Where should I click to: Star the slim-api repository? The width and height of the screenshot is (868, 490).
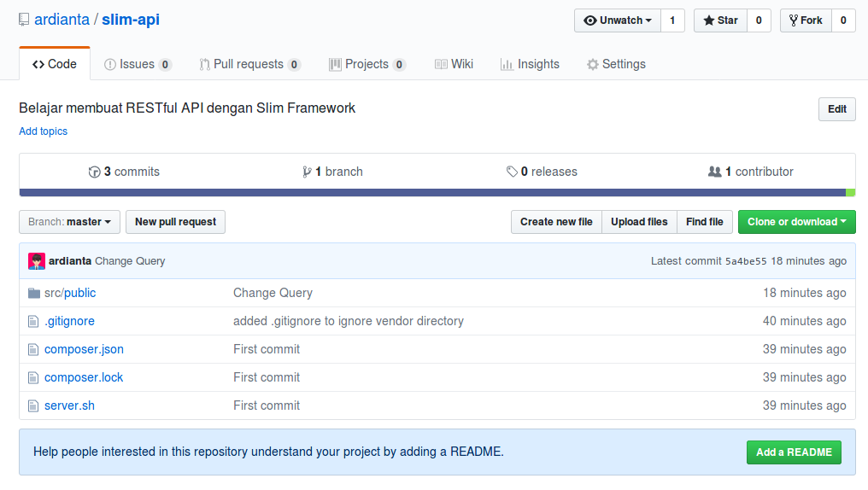tap(721, 20)
